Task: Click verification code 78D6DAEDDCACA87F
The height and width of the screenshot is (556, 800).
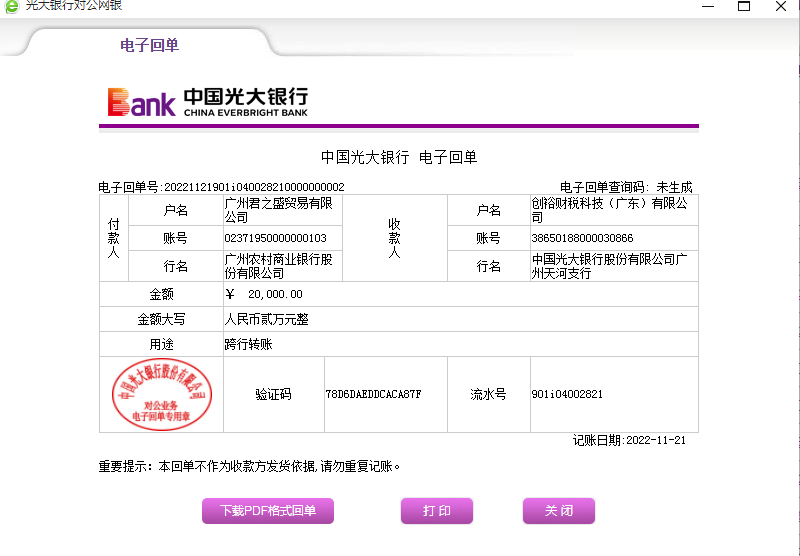Action: [373, 394]
